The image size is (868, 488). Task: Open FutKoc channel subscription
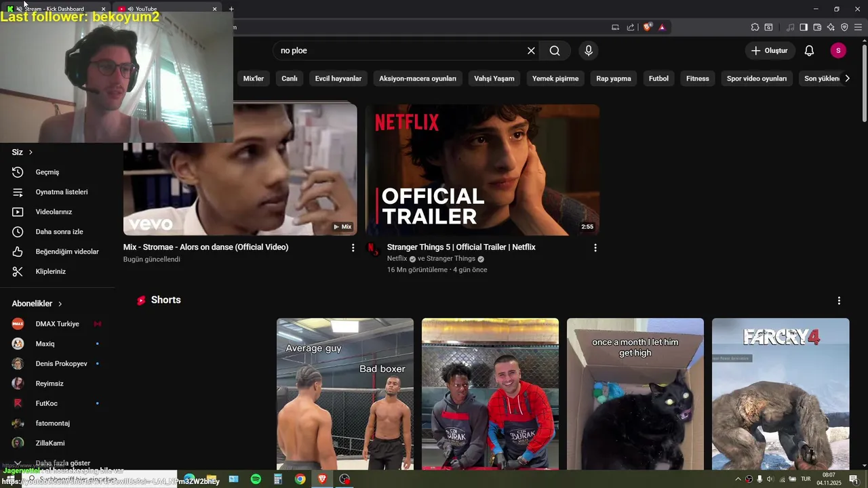[57, 403]
